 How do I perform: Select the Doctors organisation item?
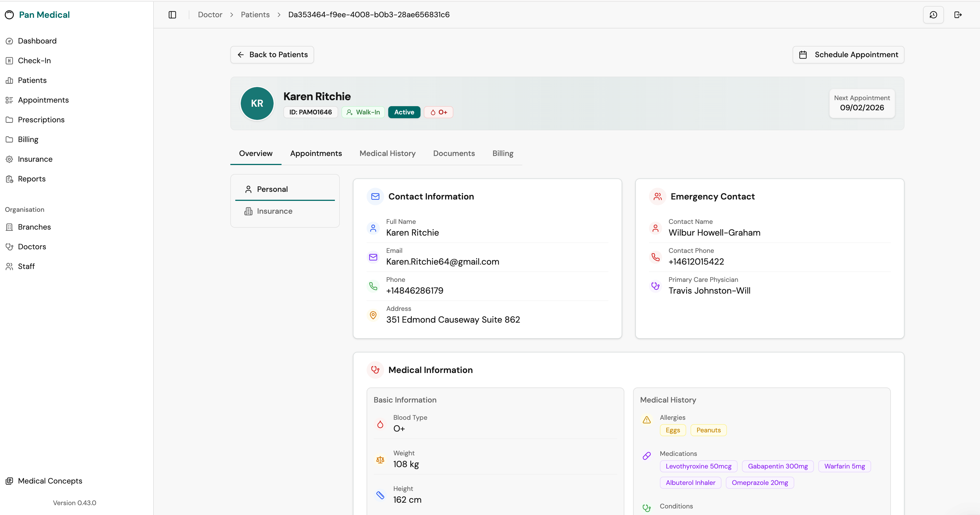point(32,247)
